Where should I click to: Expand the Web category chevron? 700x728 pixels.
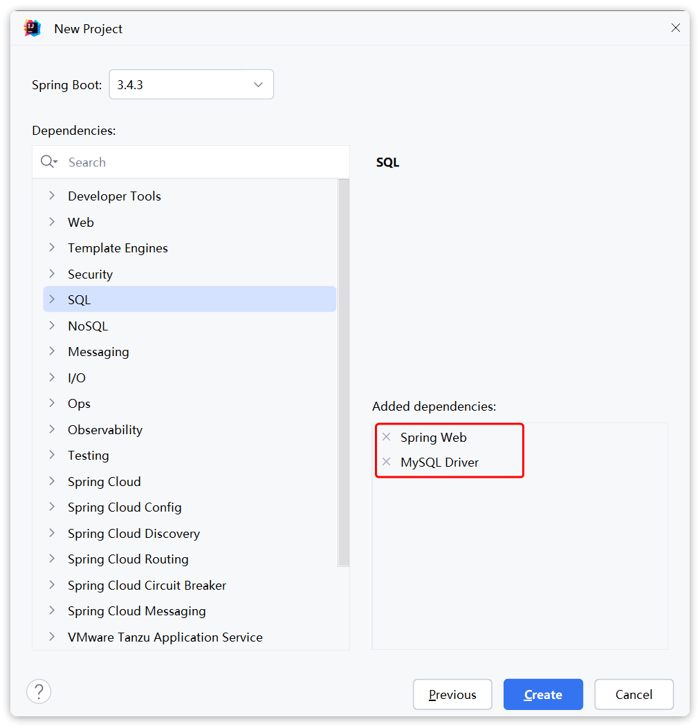click(52, 222)
